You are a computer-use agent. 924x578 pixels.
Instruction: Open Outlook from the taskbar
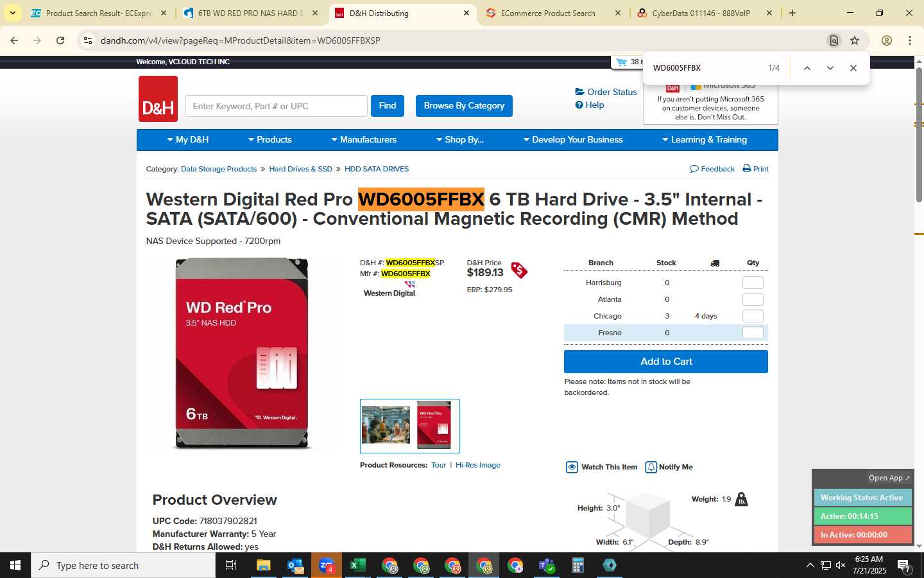click(295, 565)
